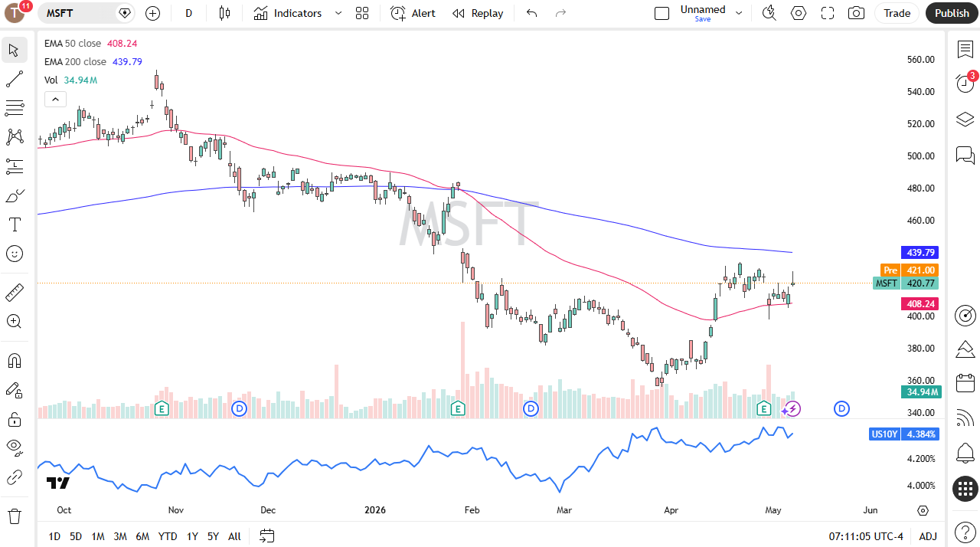Image resolution: width=980 pixels, height=547 pixels.
Task: Open the pattern drawing tools
Action: tap(14, 137)
